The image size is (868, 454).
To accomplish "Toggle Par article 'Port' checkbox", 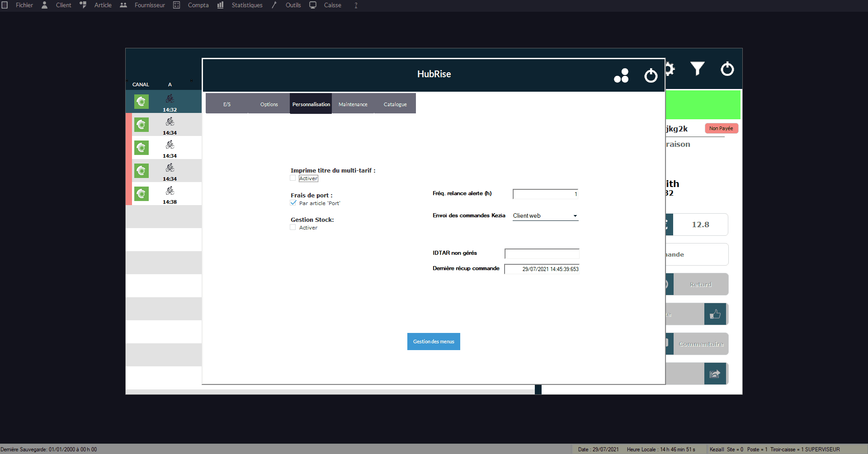I will pyautogui.click(x=293, y=203).
